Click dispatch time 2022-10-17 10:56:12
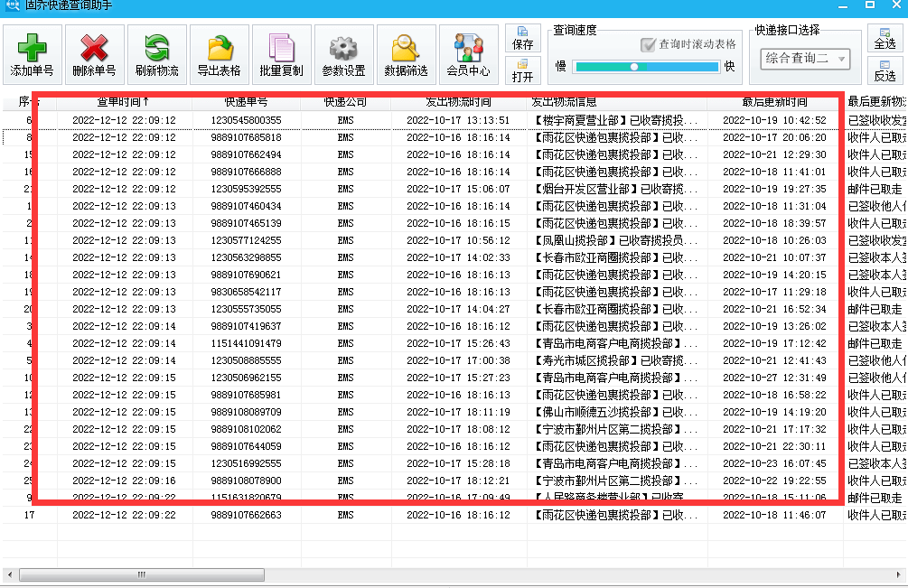The height and width of the screenshot is (588, 908). [459, 241]
